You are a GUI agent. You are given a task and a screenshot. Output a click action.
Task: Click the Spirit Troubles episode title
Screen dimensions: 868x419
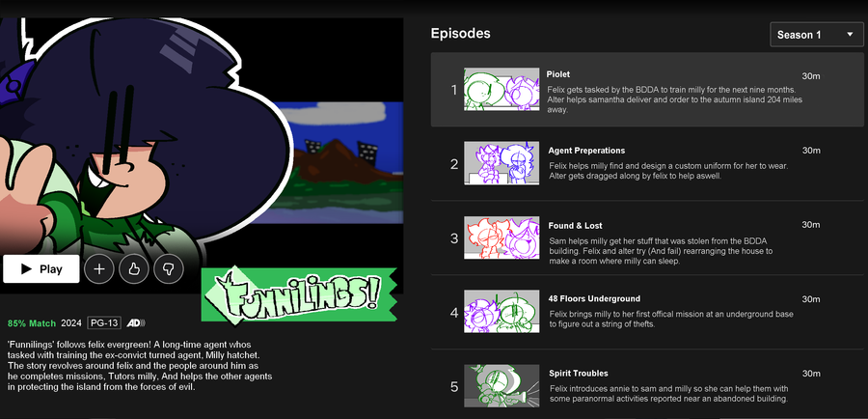578,374
